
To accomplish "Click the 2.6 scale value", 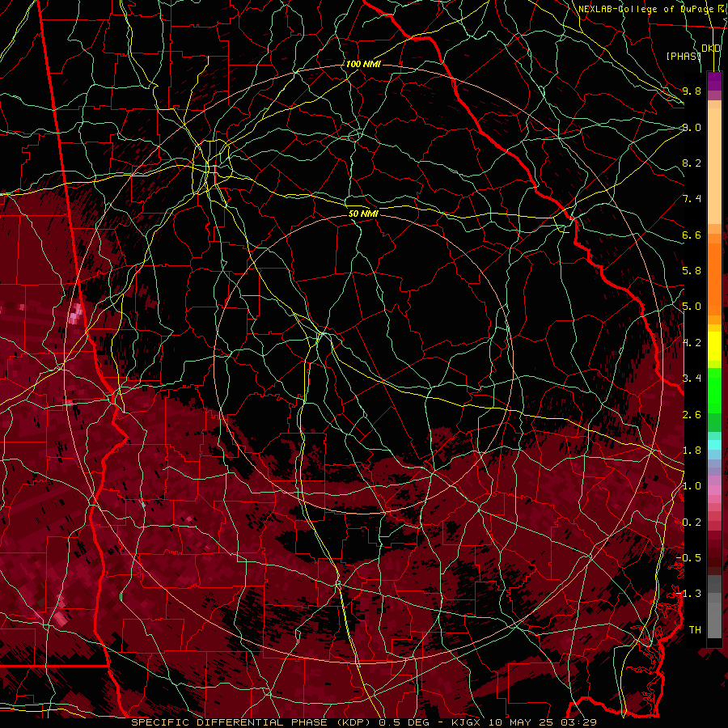I will click(692, 415).
